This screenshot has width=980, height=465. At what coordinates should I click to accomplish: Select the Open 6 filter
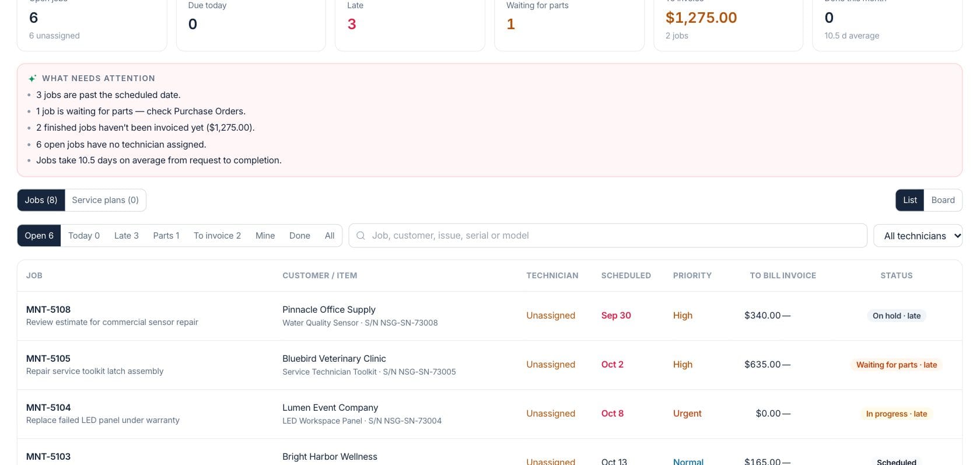point(39,236)
